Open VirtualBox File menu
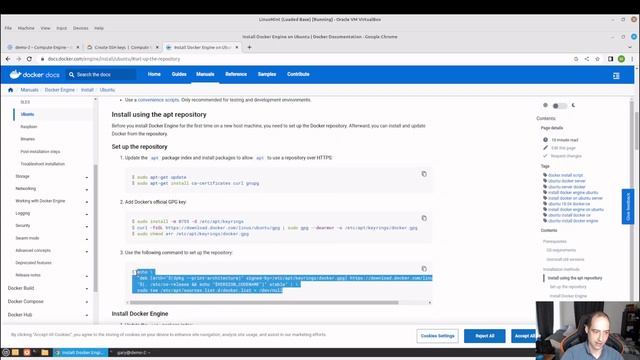 click(x=8, y=28)
